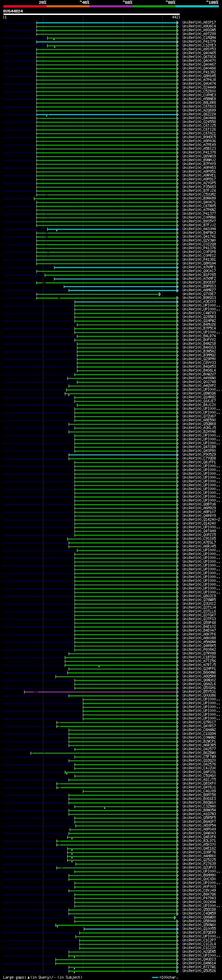222x980 pixels.
Task: Select hit label UniRef100_Q0UU86
Action: [199, 695]
